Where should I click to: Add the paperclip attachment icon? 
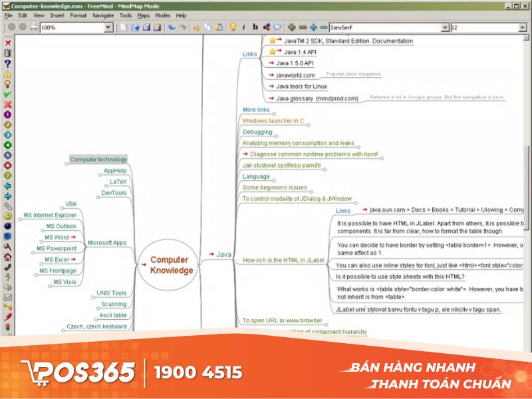[x=7, y=206]
